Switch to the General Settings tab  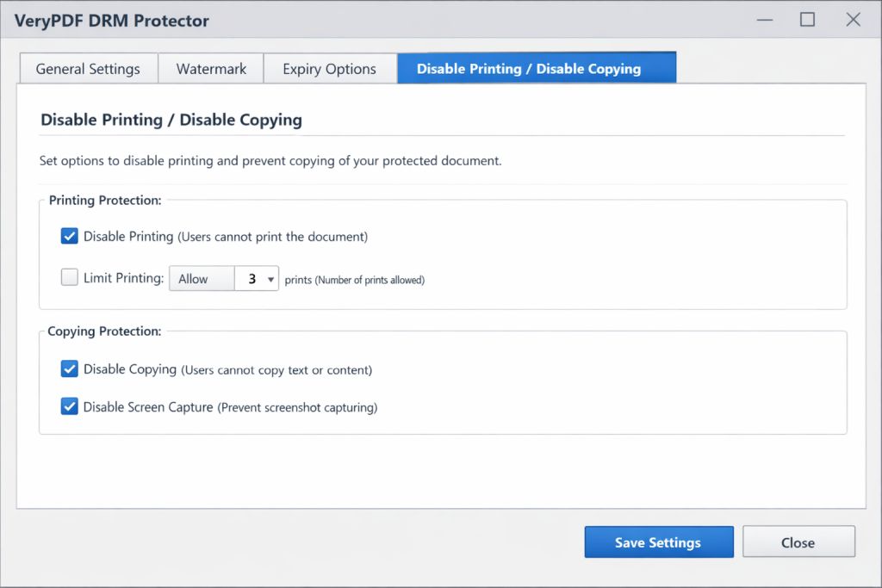[x=87, y=68]
